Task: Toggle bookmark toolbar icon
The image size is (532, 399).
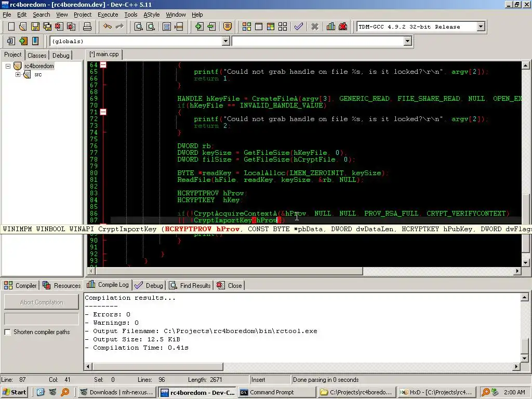Action: (x=23, y=41)
